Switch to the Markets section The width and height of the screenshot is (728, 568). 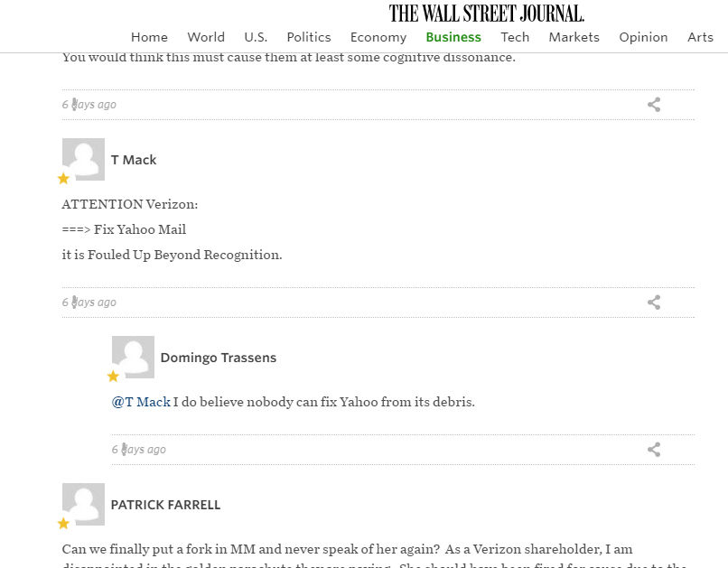click(x=574, y=37)
